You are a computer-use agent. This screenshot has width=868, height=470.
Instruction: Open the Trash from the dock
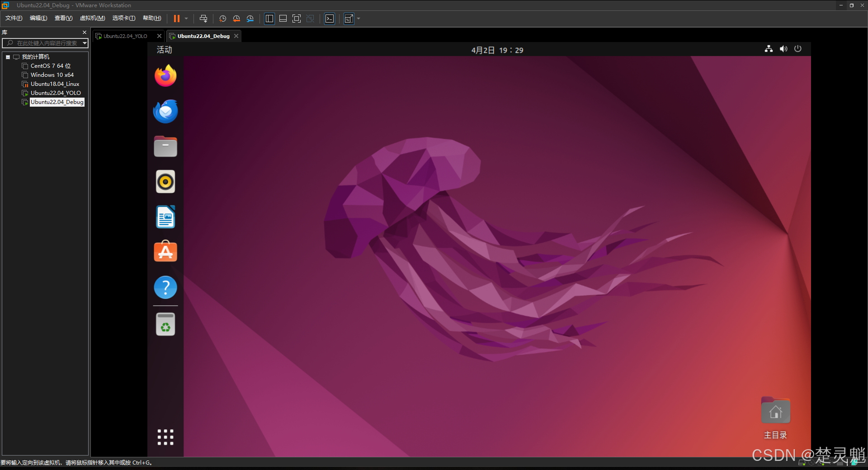coord(165,324)
